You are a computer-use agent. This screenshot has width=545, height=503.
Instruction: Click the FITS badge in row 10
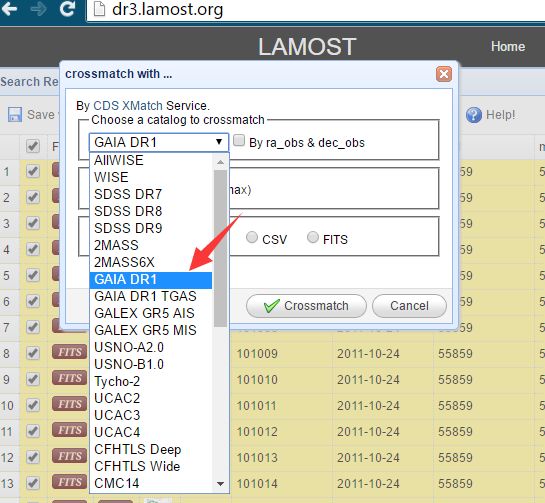(70, 404)
